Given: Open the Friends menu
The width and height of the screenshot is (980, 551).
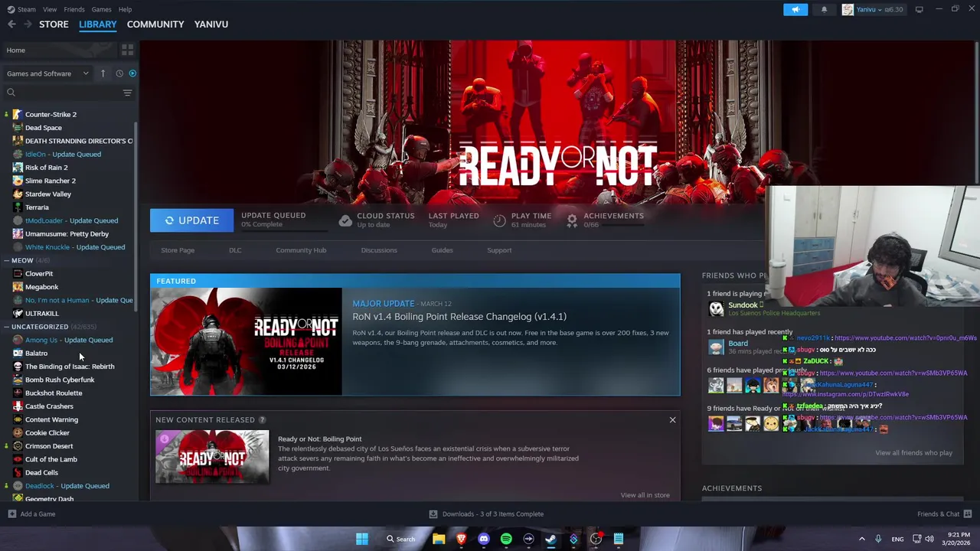Looking at the screenshot, I should click(x=74, y=9).
